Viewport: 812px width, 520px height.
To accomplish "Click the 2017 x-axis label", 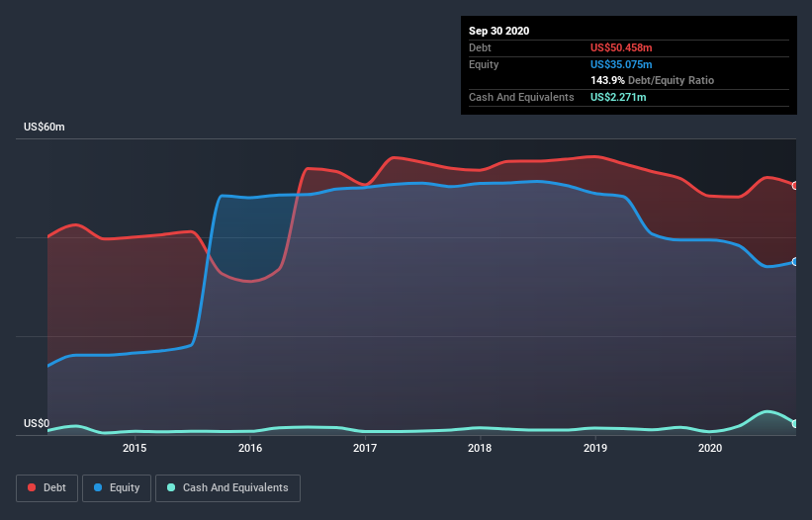I will [365, 448].
